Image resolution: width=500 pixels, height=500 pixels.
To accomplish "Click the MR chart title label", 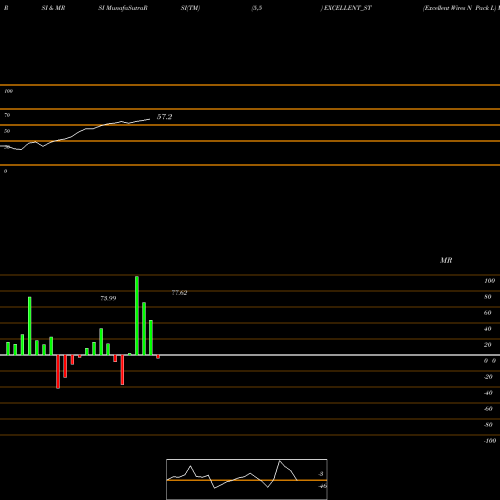I will coord(446,260).
